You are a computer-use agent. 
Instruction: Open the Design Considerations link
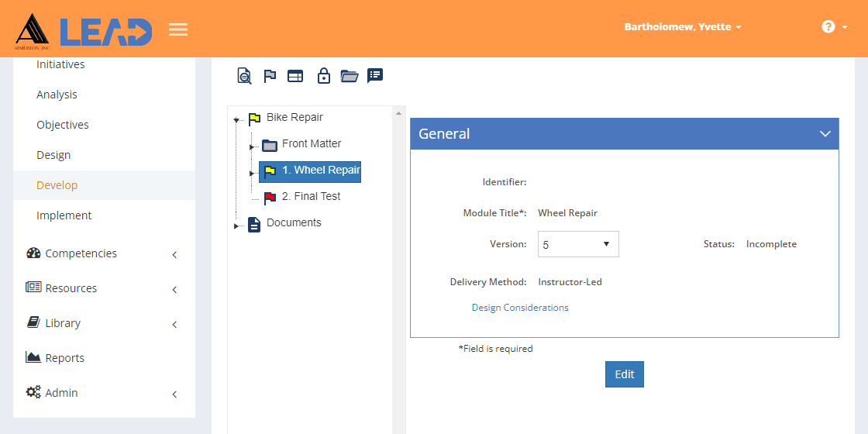tap(520, 308)
